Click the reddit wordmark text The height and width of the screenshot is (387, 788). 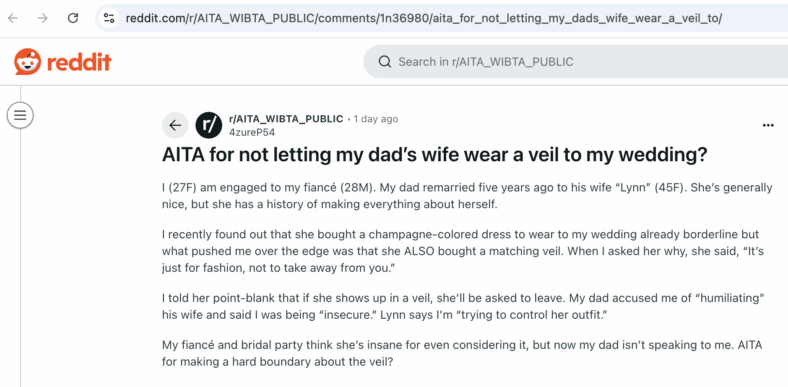[79, 62]
